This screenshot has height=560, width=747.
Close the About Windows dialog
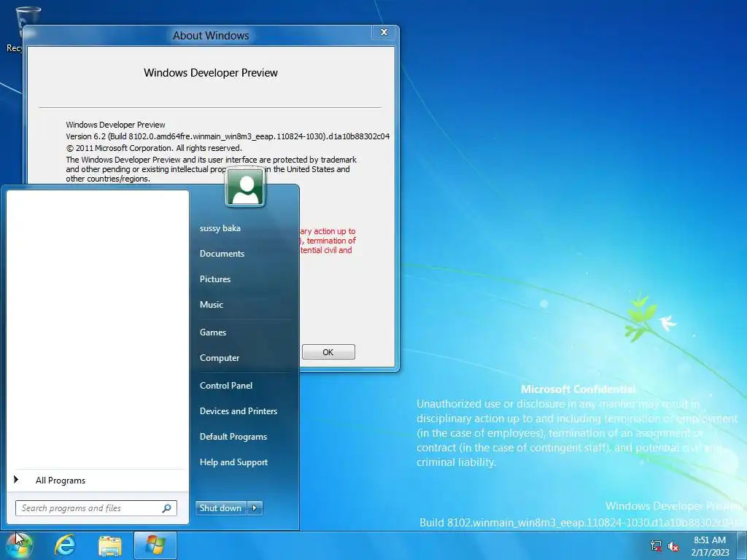pos(384,32)
